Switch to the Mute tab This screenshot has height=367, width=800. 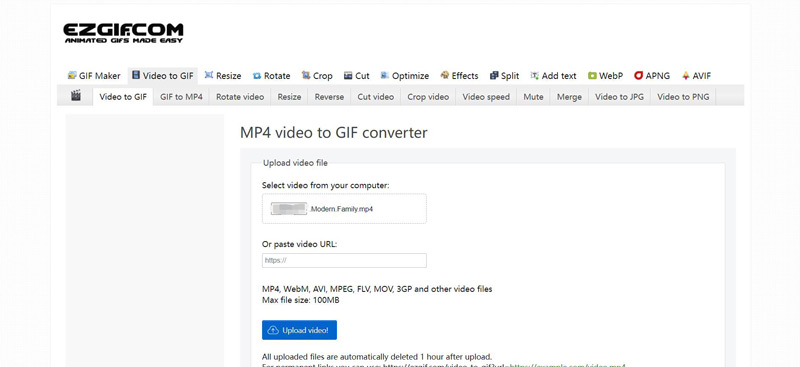[533, 96]
